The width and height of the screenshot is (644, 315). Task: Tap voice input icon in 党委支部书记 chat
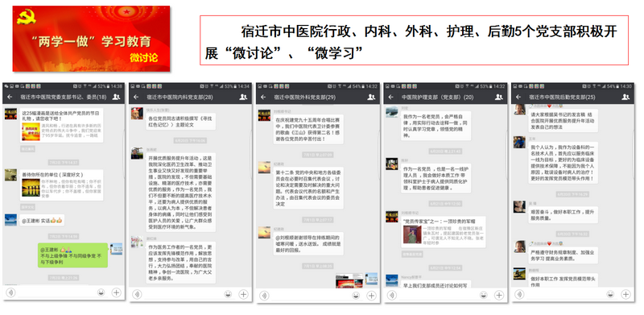click(10, 292)
